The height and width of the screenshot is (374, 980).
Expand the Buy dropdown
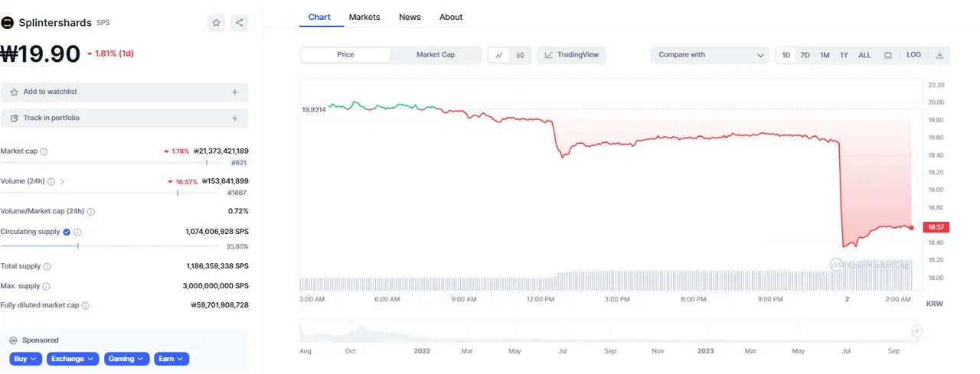[x=26, y=359]
